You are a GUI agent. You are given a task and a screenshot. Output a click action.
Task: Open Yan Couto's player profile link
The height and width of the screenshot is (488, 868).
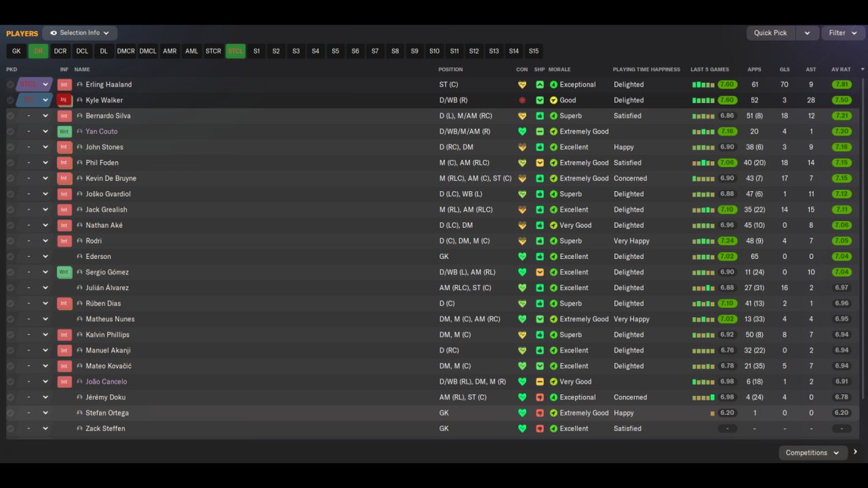pos(102,131)
